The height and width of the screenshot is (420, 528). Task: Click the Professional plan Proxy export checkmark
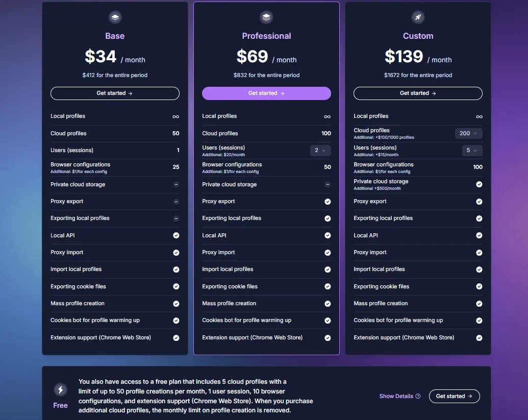point(328,202)
